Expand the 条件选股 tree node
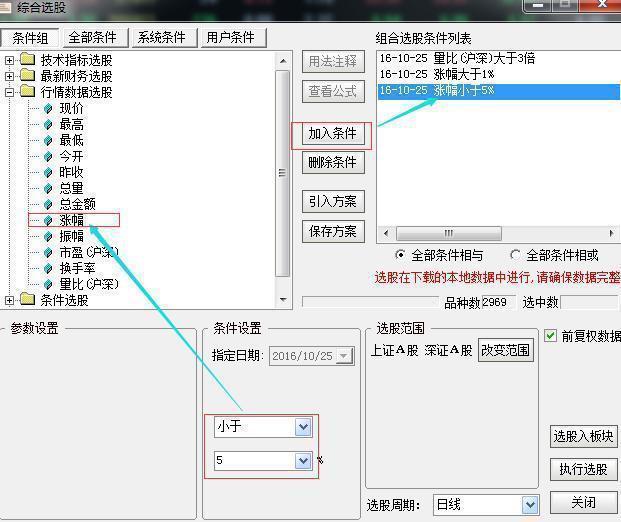Screen dimensions: 621x522 click(10, 300)
